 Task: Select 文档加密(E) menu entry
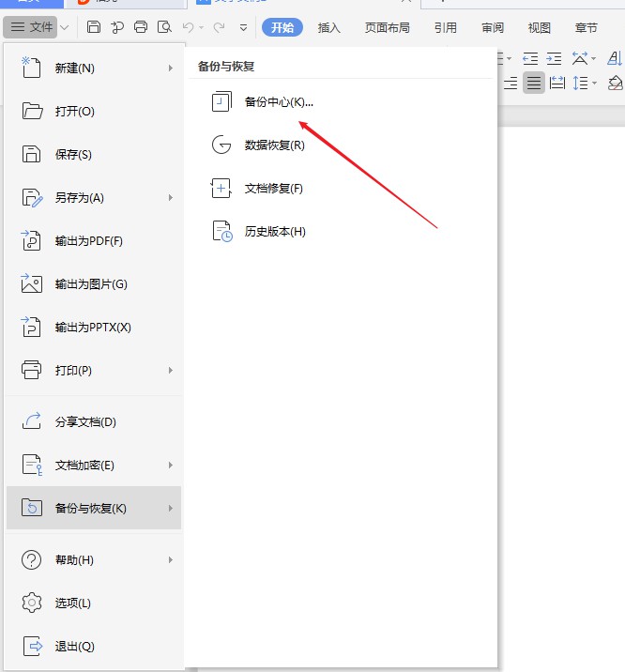point(94,465)
